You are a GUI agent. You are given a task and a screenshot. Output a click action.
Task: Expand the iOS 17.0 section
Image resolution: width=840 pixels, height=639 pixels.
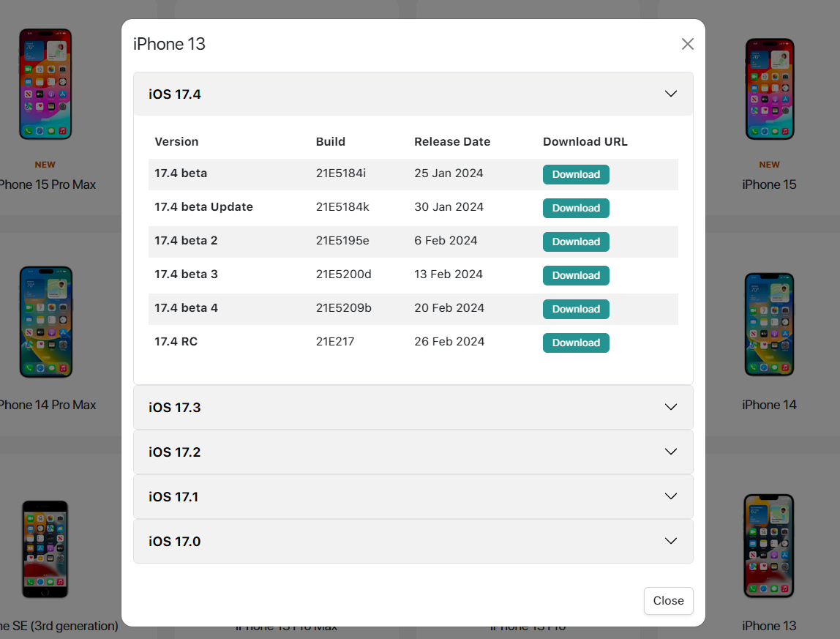point(413,542)
